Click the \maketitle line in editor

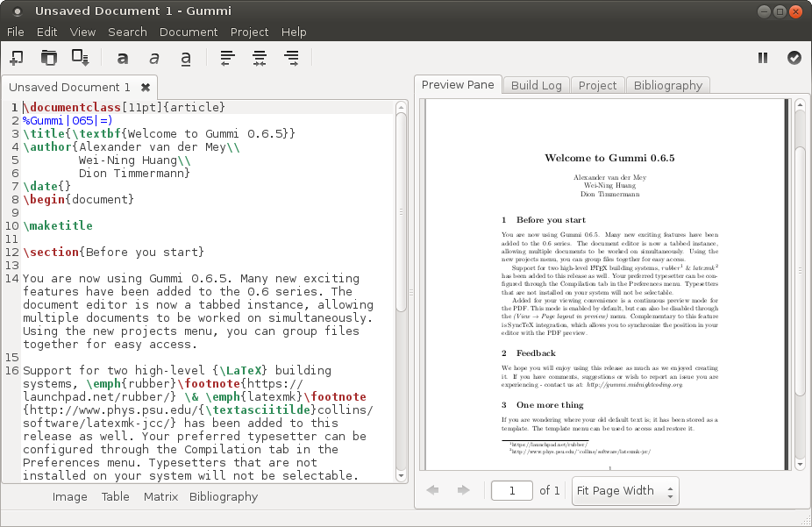[58, 225]
